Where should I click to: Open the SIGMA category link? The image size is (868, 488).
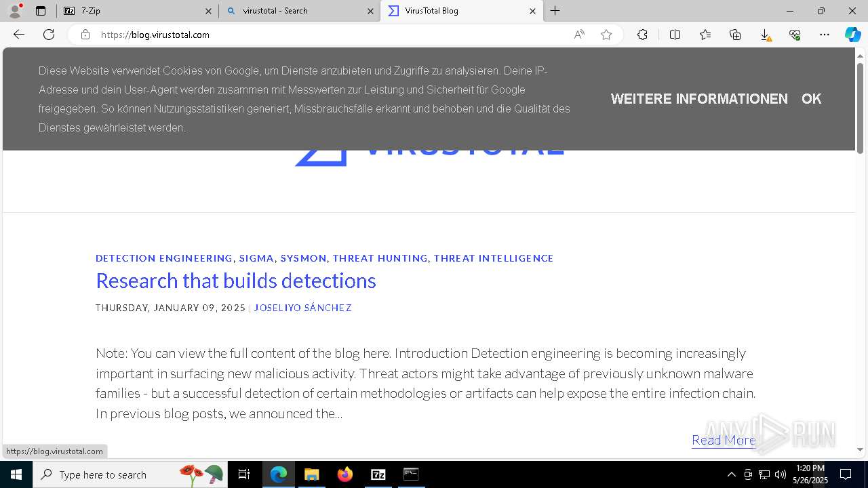click(x=256, y=258)
